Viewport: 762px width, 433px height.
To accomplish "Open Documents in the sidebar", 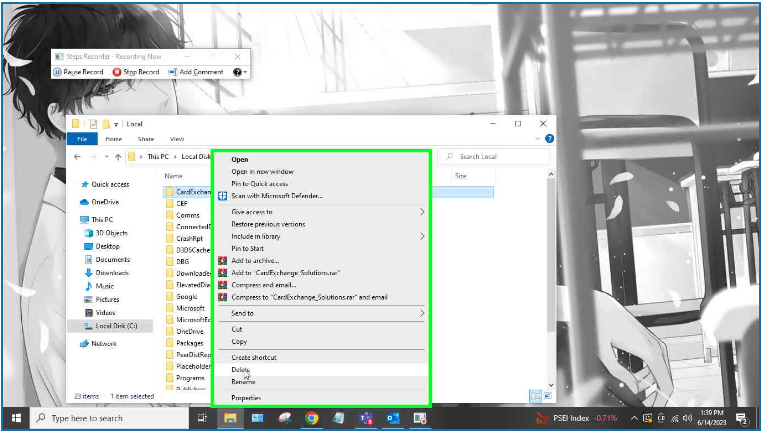I will click(x=107, y=260).
